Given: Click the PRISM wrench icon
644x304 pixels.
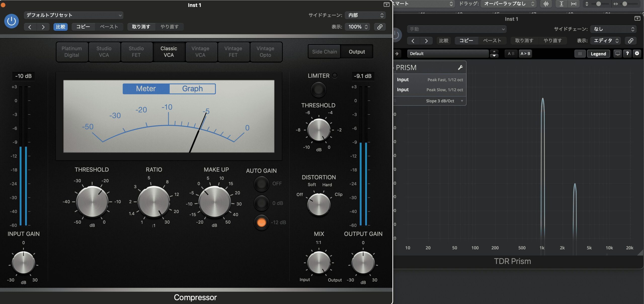Looking at the screenshot, I should [460, 67].
